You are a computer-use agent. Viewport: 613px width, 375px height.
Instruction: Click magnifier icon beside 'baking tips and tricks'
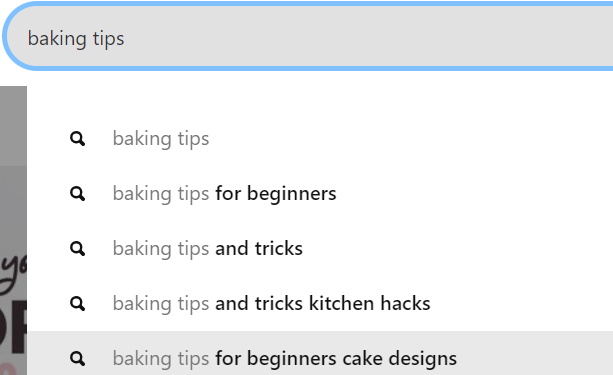coord(77,248)
